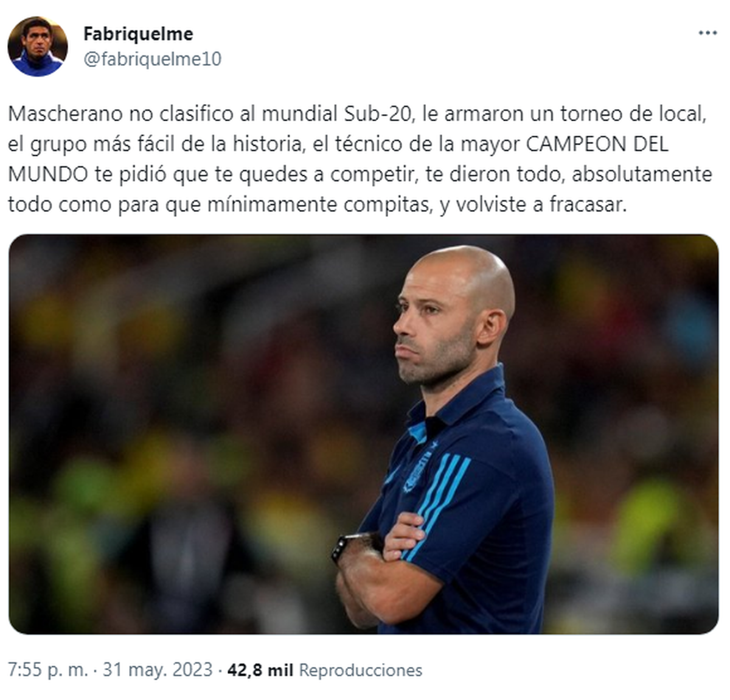Click the tweet line starting 'MUNDO te pidió'
This screenshot has height=700, width=730.
(360, 174)
